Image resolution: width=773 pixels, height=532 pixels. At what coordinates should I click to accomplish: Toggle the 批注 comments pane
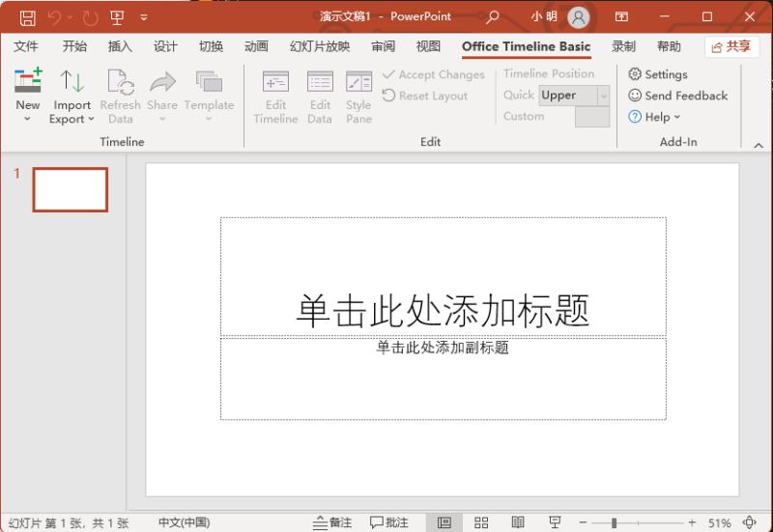tap(389, 522)
